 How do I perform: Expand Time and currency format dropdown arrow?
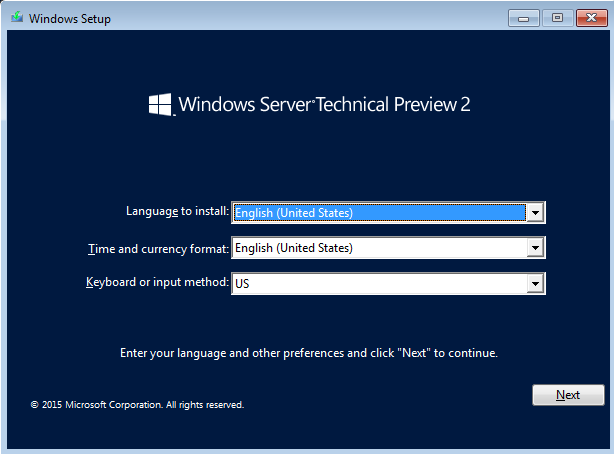(x=535, y=248)
